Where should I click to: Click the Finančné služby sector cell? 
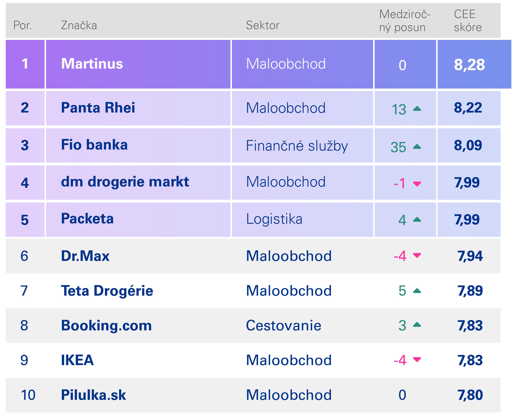pos(297,146)
